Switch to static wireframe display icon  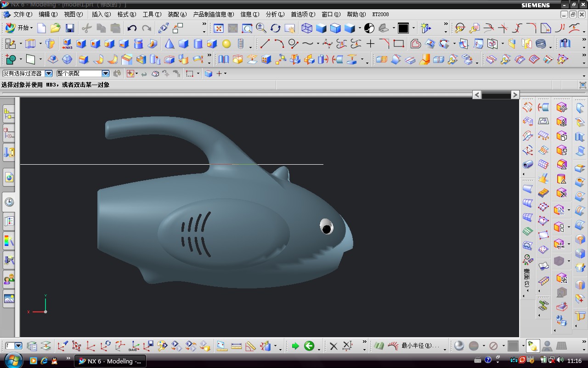click(307, 28)
